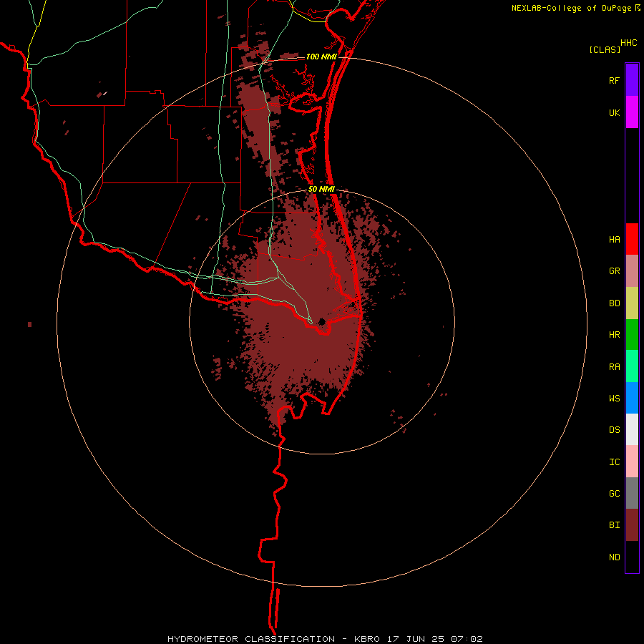Click the "100 NMI" range ring label
644x644 pixels.
click(x=321, y=57)
